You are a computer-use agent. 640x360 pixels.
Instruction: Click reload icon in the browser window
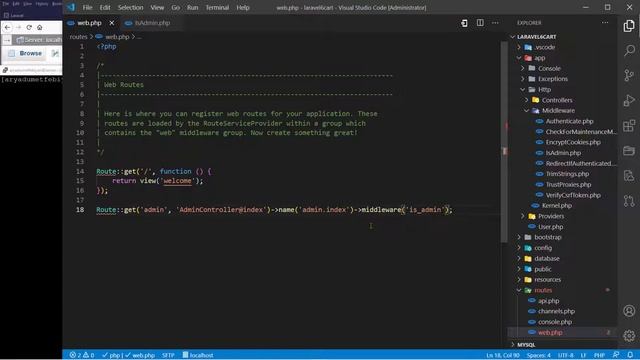[29, 27]
